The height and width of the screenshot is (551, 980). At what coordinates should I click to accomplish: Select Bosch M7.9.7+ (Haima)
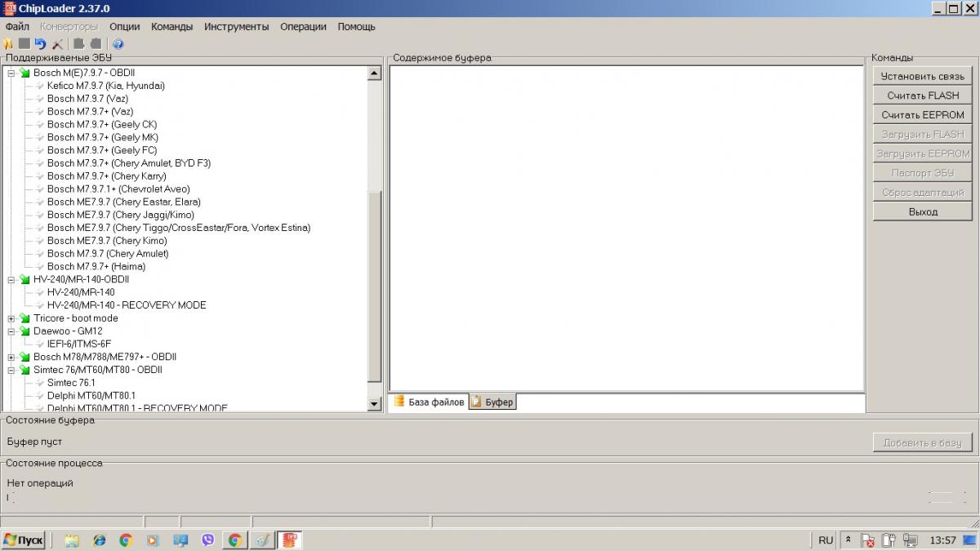[96, 267]
